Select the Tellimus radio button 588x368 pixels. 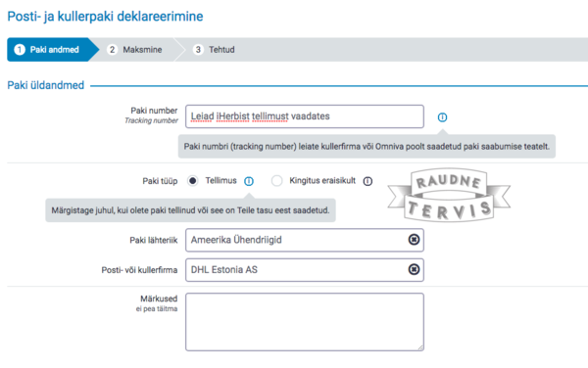(x=192, y=181)
